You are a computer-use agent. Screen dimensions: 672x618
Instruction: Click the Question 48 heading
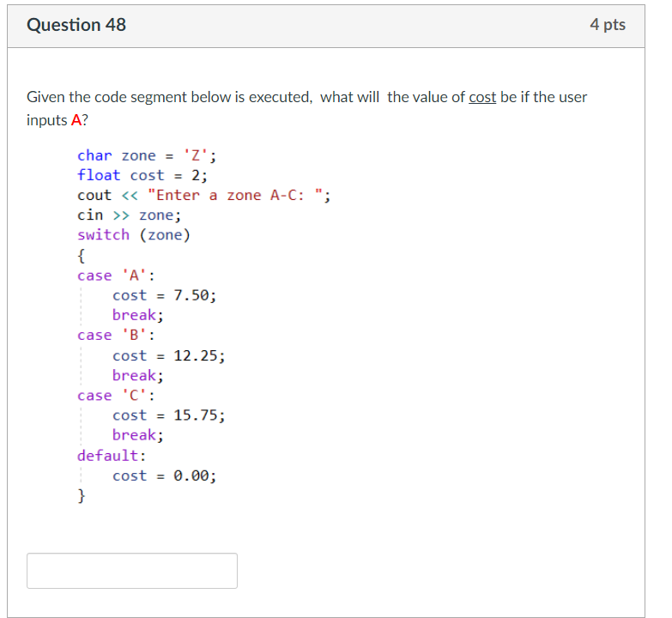pyautogui.click(x=76, y=25)
